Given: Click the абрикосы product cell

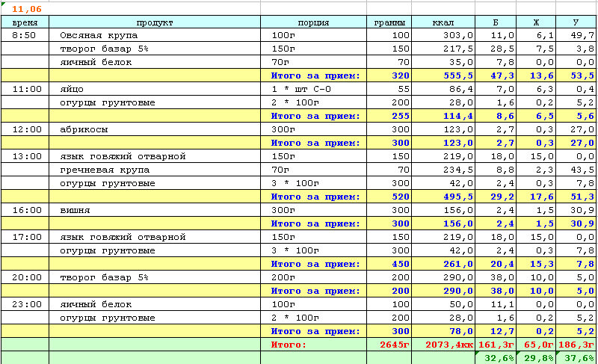Looking at the screenshot, I should (x=155, y=129).
